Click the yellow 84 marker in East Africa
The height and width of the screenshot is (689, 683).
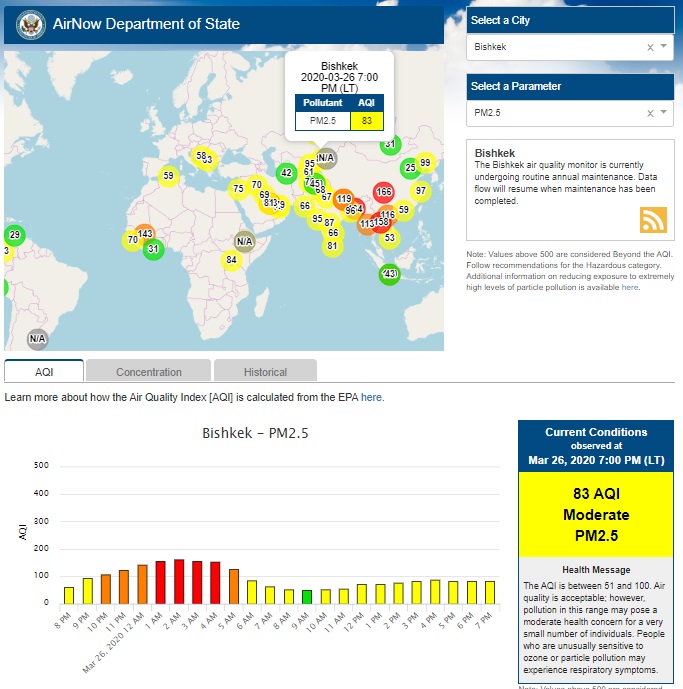click(x=232, y=260)
